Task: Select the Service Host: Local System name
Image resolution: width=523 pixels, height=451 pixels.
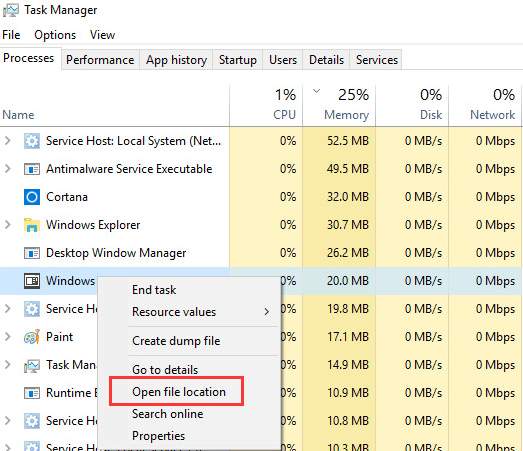Action: click(x=133, y=141)
